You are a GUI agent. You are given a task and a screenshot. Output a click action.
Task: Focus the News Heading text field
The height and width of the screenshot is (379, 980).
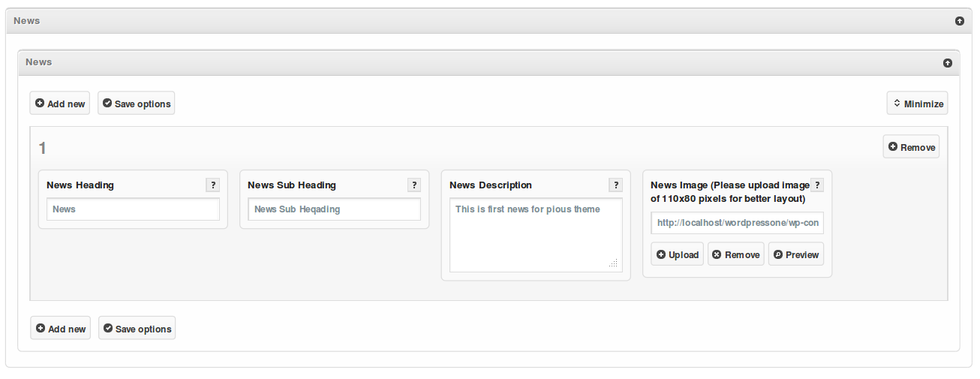(133, 209)
